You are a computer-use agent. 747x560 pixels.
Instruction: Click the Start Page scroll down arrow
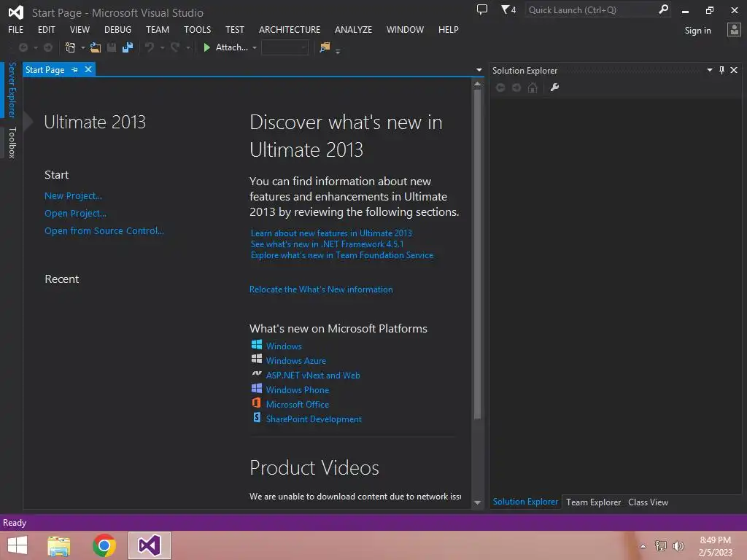pos(477,502)
